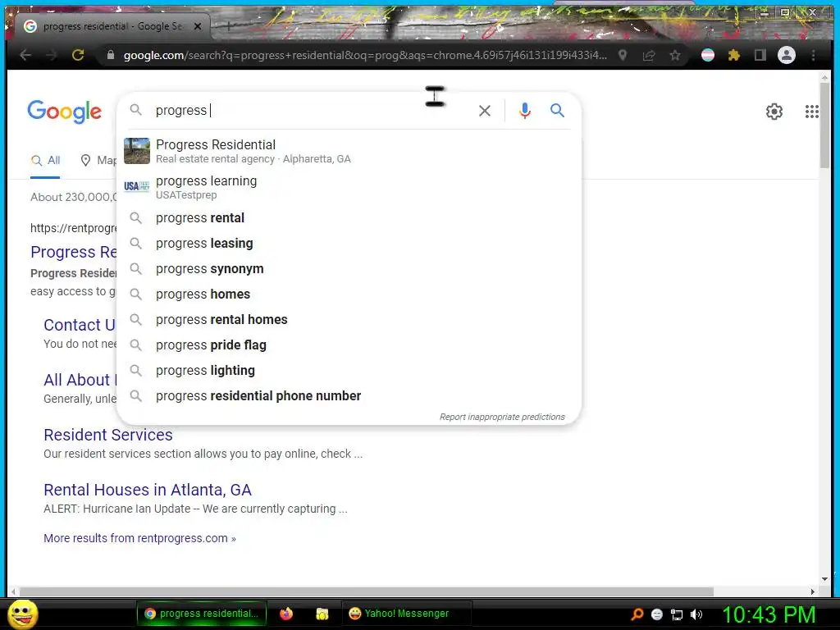840x630 pixels.
Task: Open Google quick settings gear
Action: coord(774,112)
